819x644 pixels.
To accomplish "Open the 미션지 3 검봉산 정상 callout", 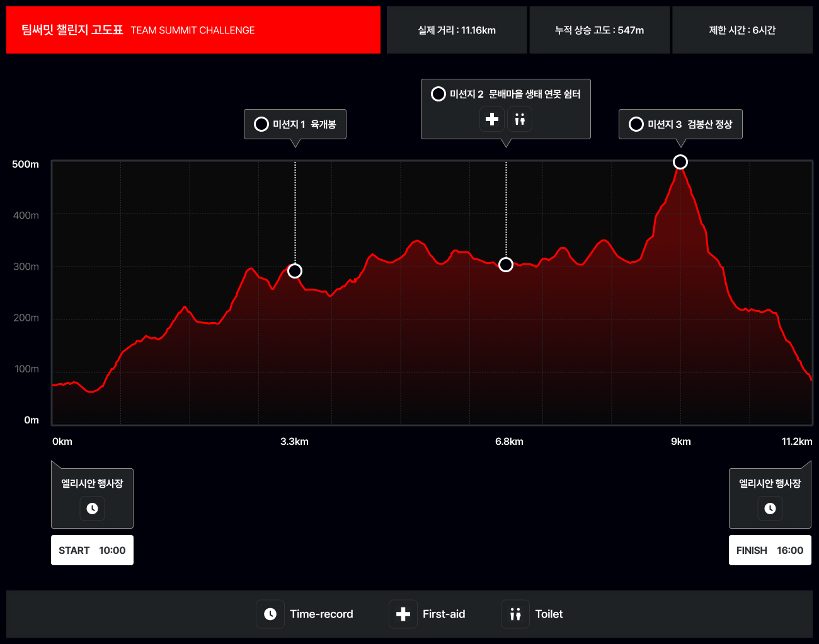I will click(x=680, y=124).
